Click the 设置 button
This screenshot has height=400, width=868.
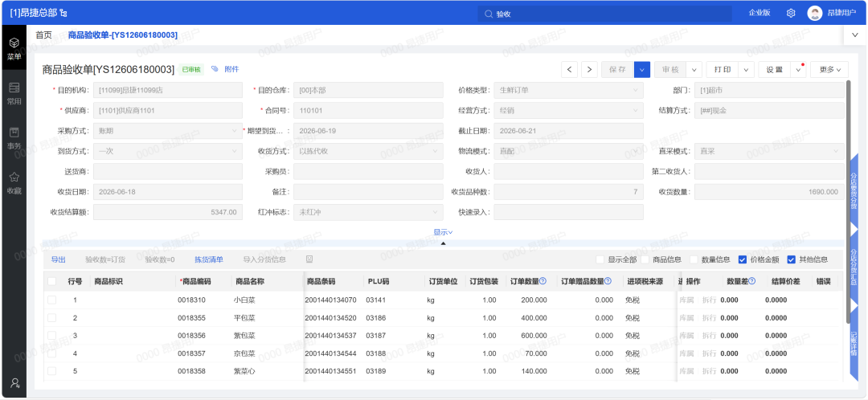[x=775, y=69]
